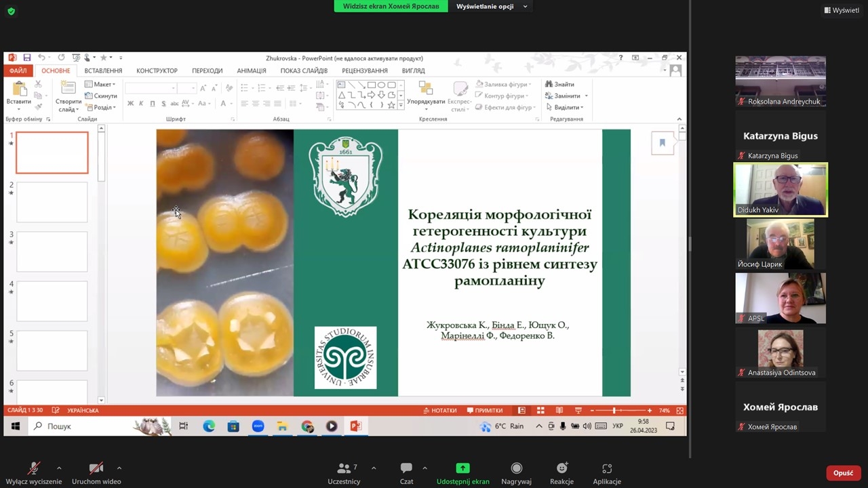Click the Widzisz ekran Хомей Ярослав banner
The image size is (868, 488).
click(391, 6)
